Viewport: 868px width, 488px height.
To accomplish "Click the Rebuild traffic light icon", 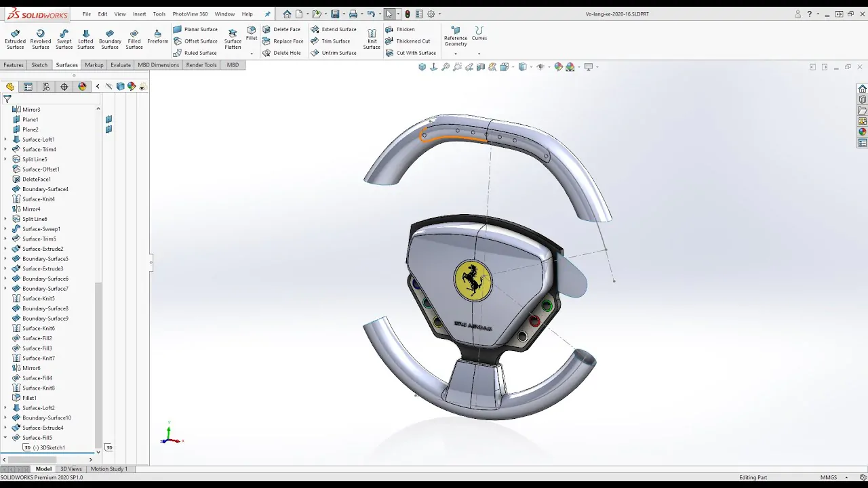I will pyautogui.click(x=407, y=14).
